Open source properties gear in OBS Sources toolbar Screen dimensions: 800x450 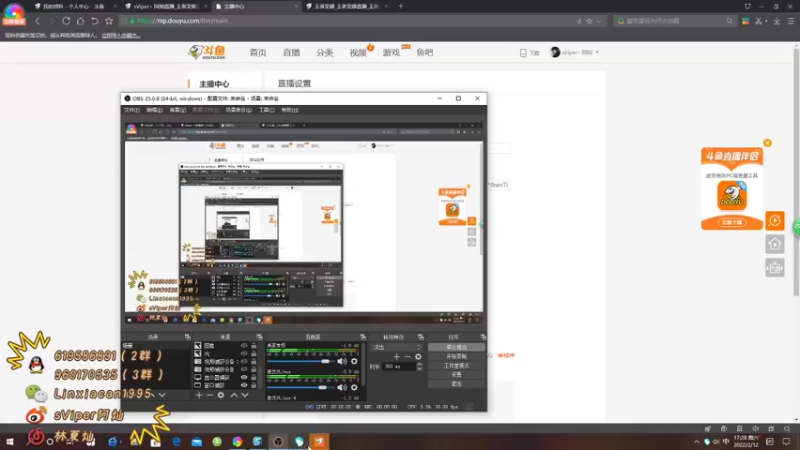(x=221, y=395)
